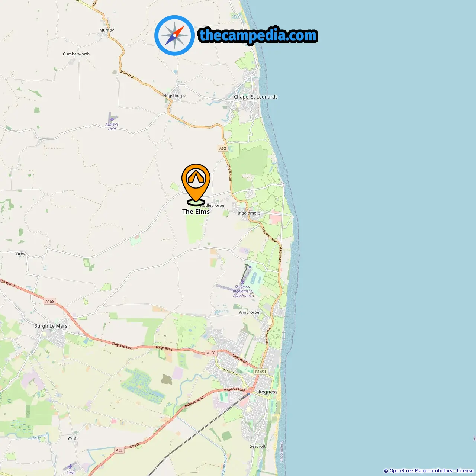Open the thecampedia.com logo link
The image size is (476, 476).
click(258, 35)
